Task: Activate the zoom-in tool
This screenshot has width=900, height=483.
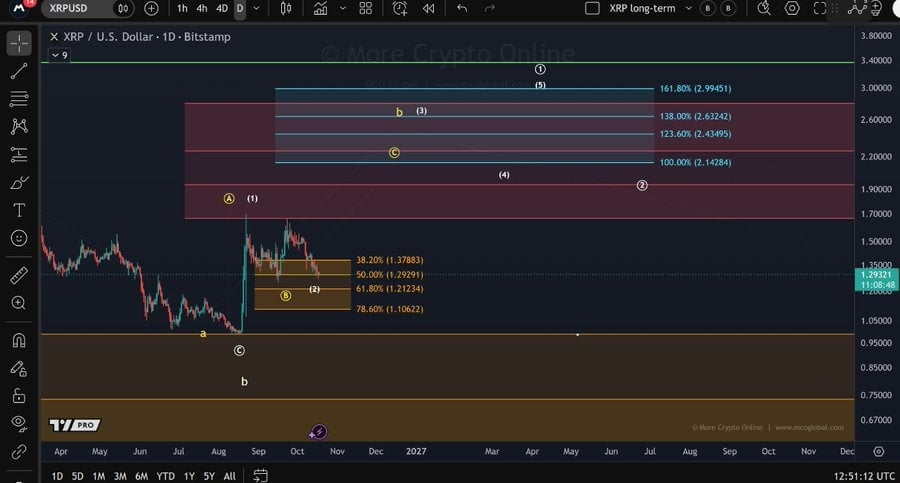Action: pyautogui.click(x=19, y=303)
